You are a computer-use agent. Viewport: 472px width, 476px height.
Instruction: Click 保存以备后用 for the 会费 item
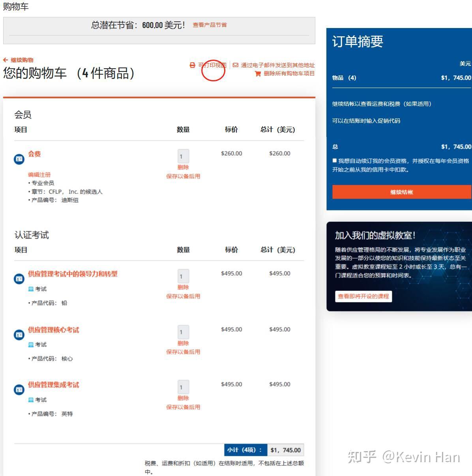(183, 176)
